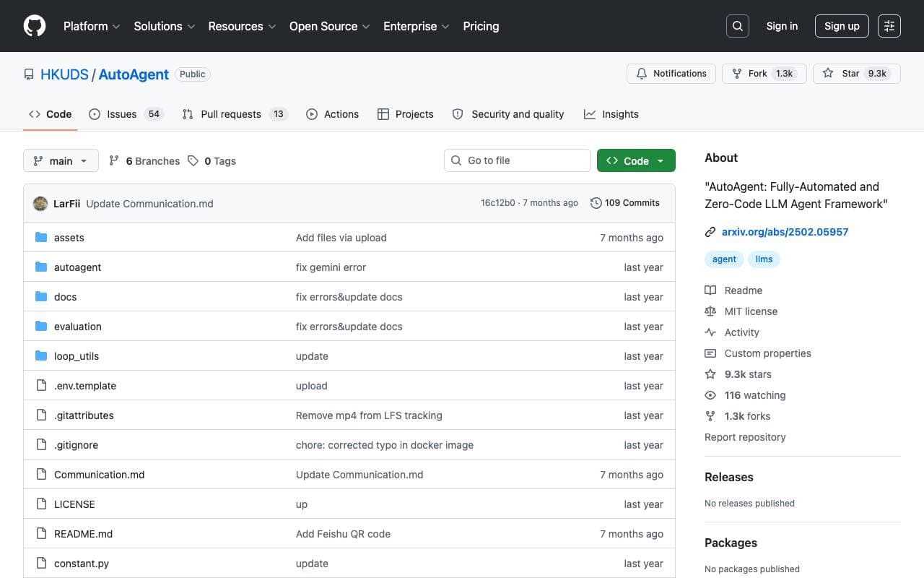This screenshot has width=924, height=578.
Task: Click LarFii's avatar image
Action: (x=40, y=204)
